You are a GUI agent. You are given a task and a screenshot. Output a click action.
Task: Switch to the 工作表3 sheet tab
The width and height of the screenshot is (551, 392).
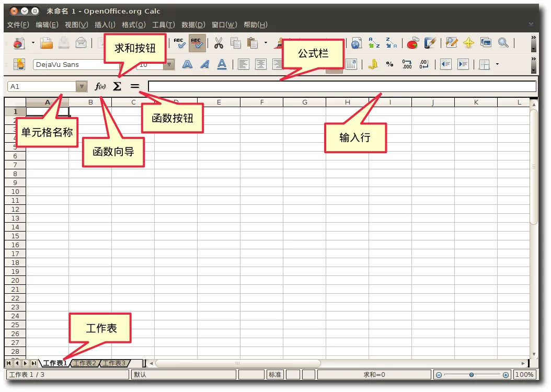[x=114, y=363]
